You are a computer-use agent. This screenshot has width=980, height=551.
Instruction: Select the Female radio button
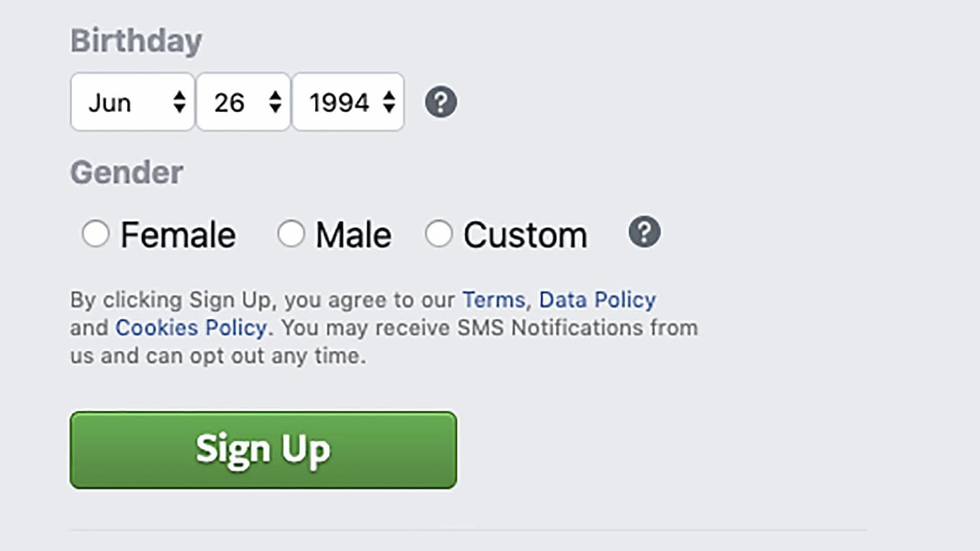[96, 234]
